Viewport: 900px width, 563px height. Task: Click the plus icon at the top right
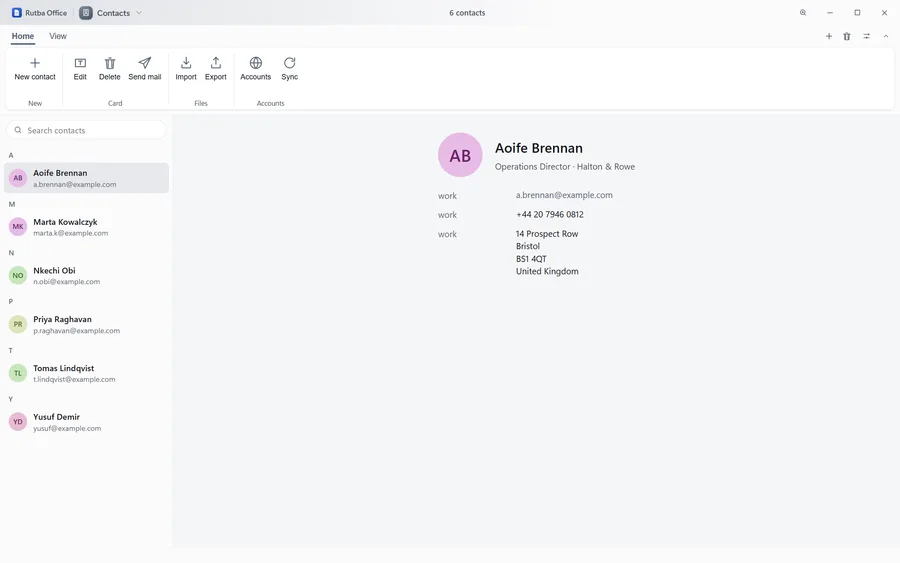point(829,36)
